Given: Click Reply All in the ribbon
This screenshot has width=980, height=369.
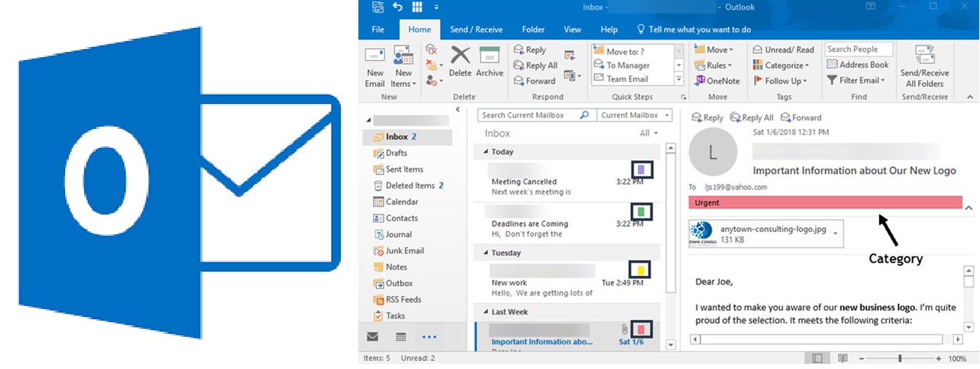Looking at the screenshot, I should pyautogui.click(x=535, y=65).
